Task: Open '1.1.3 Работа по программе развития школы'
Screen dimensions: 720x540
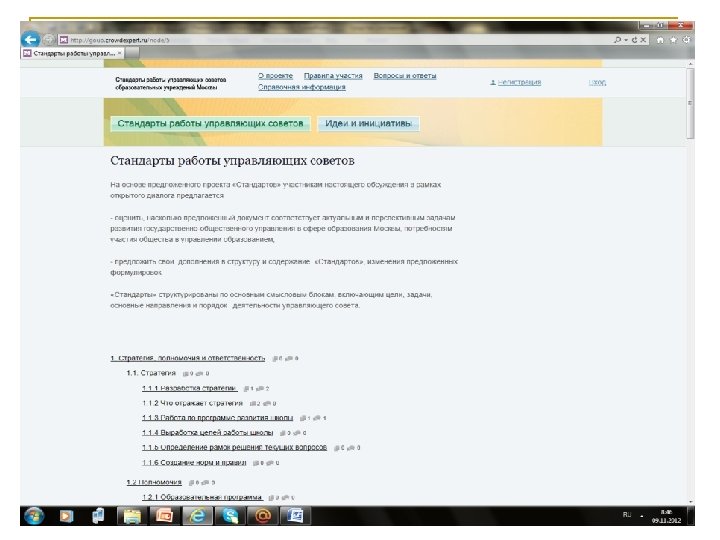Action: (218, 418)
